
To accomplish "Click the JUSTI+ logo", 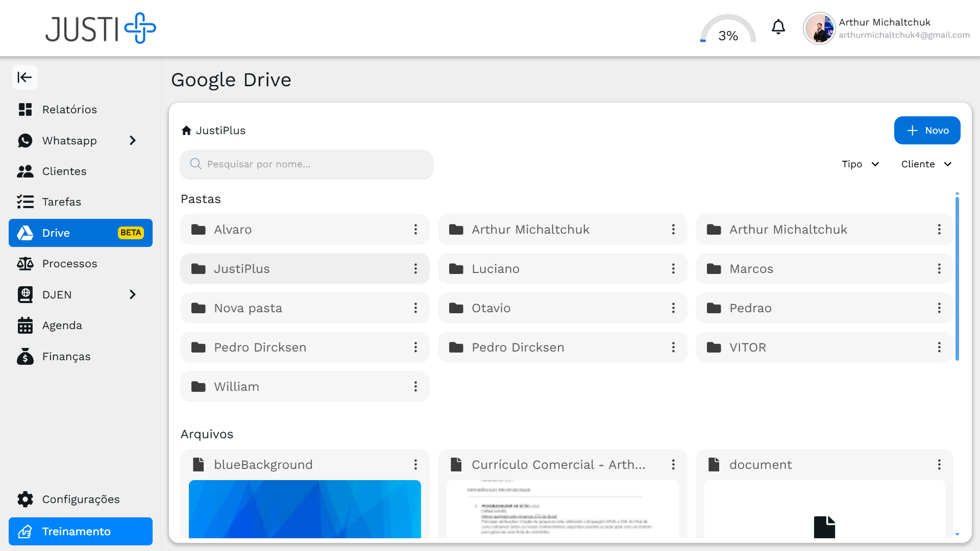I will pos(101,29).
